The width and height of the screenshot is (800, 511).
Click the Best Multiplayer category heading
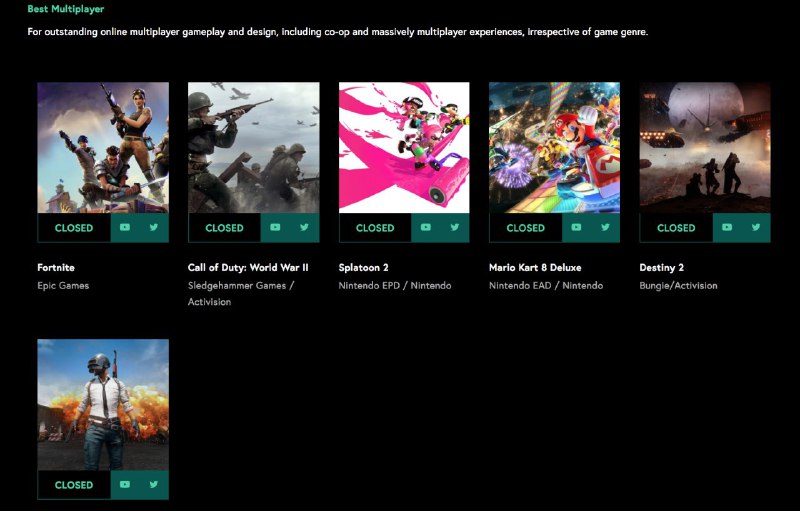coord(66,9)
